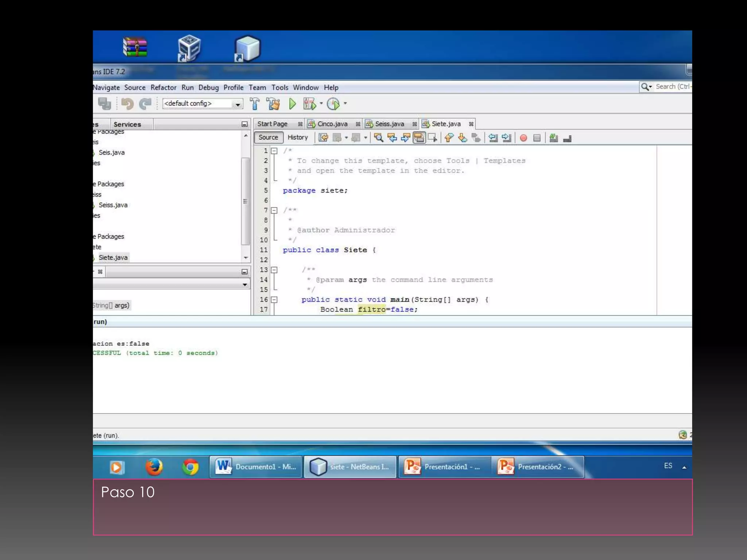Open Firefox from the Windows taskbar
Viewport: 747px width, 560px height.
click(154, 467)
